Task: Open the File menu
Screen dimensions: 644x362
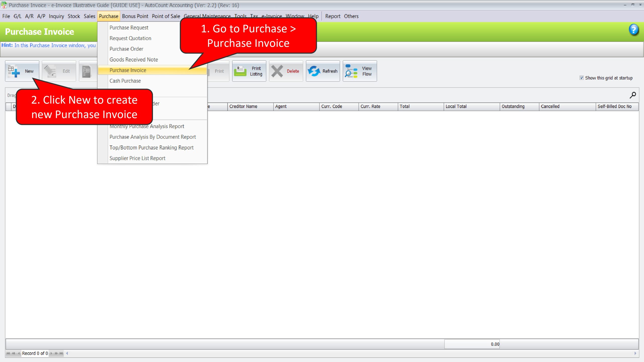Action: (x=6, y=16)
